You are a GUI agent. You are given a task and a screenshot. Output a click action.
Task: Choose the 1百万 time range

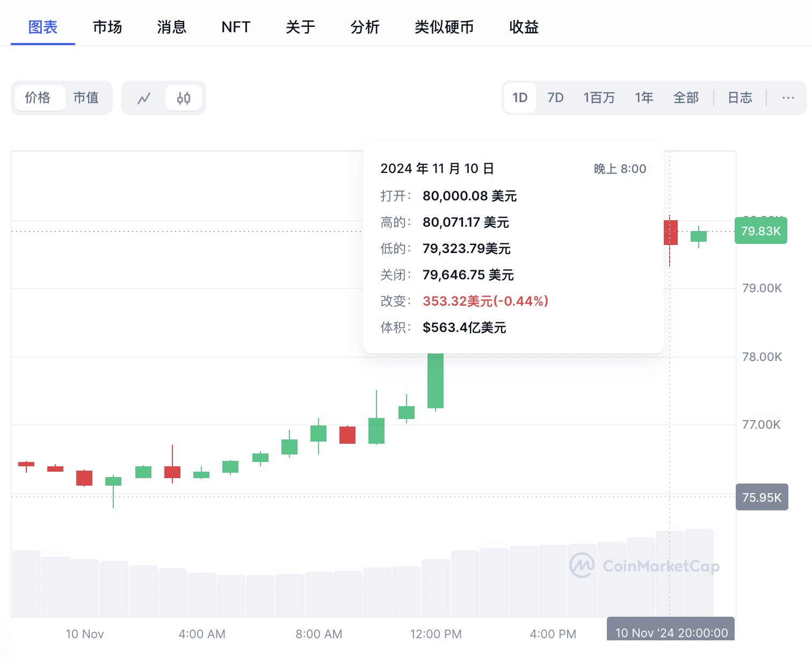tap(599, 98)
